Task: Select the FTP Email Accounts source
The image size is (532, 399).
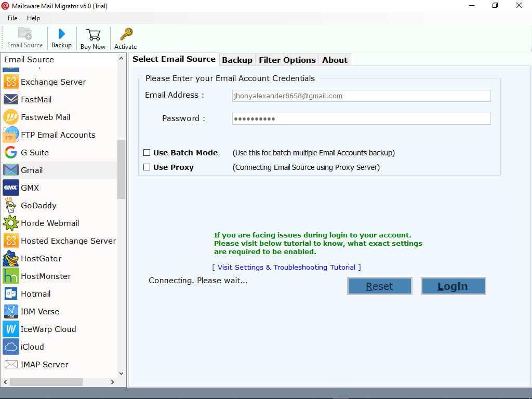Action: (57, 135)
